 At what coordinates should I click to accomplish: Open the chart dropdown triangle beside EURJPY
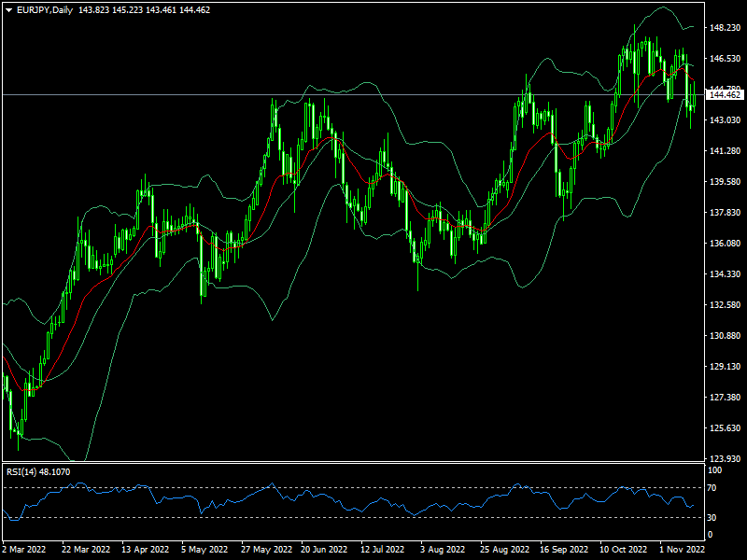click(x=8, y=10)
